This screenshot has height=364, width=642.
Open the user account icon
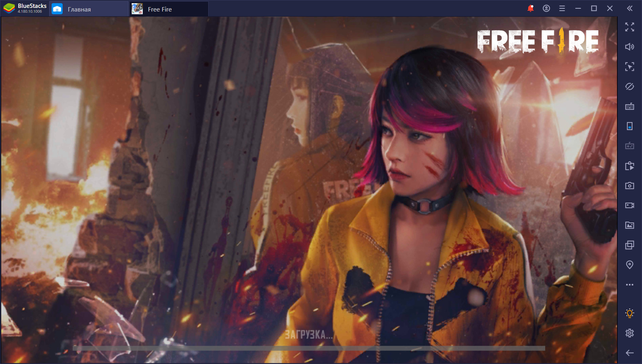(546, 8)
